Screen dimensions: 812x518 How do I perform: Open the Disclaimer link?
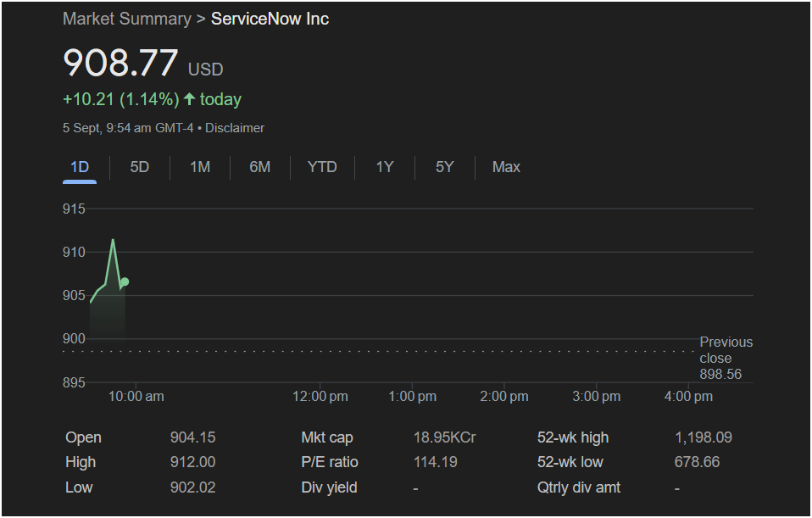tap(235, 128)
